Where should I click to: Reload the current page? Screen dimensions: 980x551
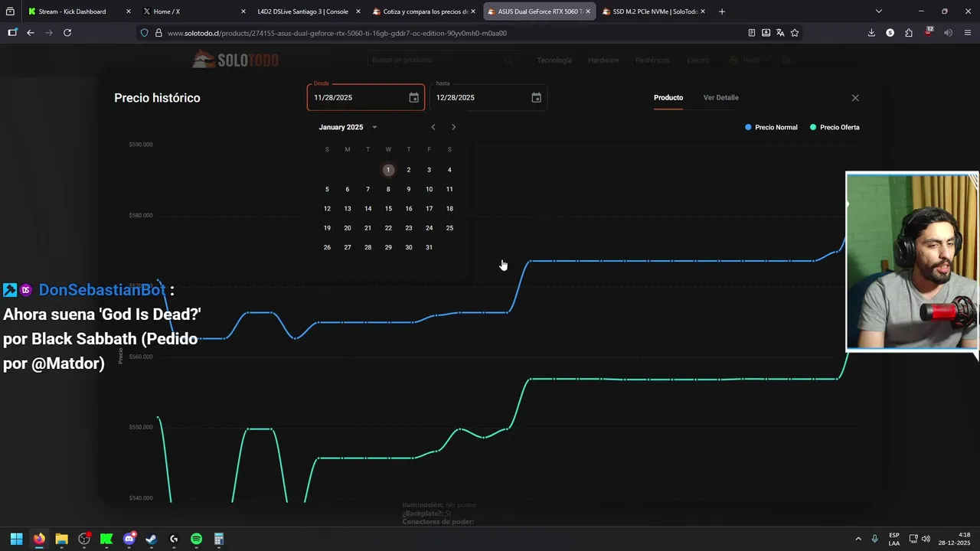67,33
